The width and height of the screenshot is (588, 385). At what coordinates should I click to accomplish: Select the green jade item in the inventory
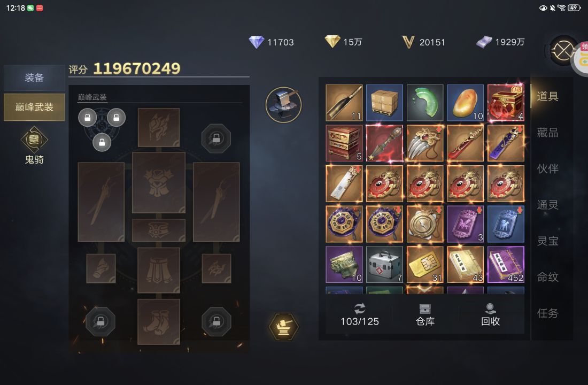425,103
